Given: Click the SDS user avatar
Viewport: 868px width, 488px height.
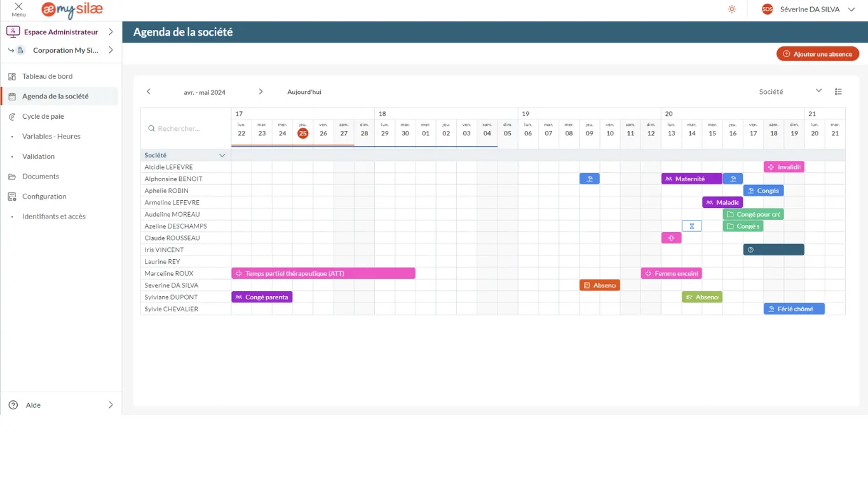Looking at the screenshot, I should coord(768,9).
